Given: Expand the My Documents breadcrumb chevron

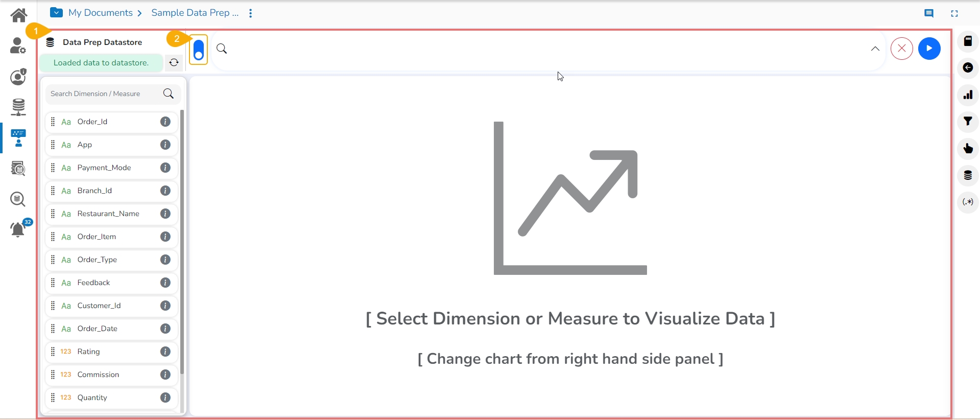Looking at the screenshot, I should pyautogui.click(x=139, y=13).
